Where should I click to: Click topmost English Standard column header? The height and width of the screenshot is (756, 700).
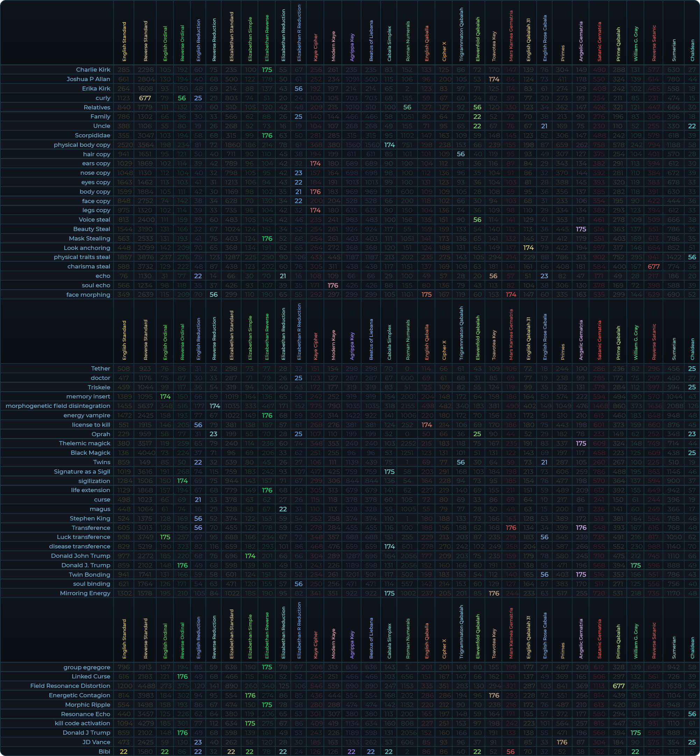tap(124, 42)
